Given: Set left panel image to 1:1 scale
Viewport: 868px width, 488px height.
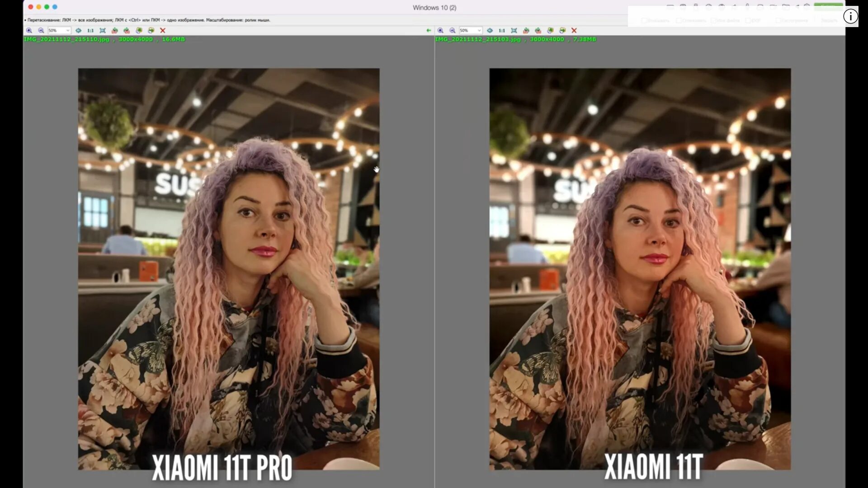Looking at the screenshot, I should (x=90, y=30).
